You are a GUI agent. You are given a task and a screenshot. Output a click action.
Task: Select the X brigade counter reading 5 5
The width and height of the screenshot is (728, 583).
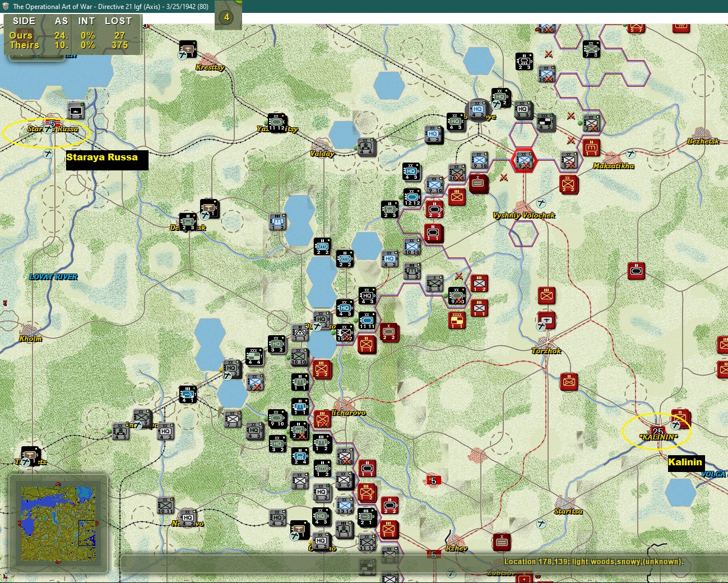click(434, 283)
